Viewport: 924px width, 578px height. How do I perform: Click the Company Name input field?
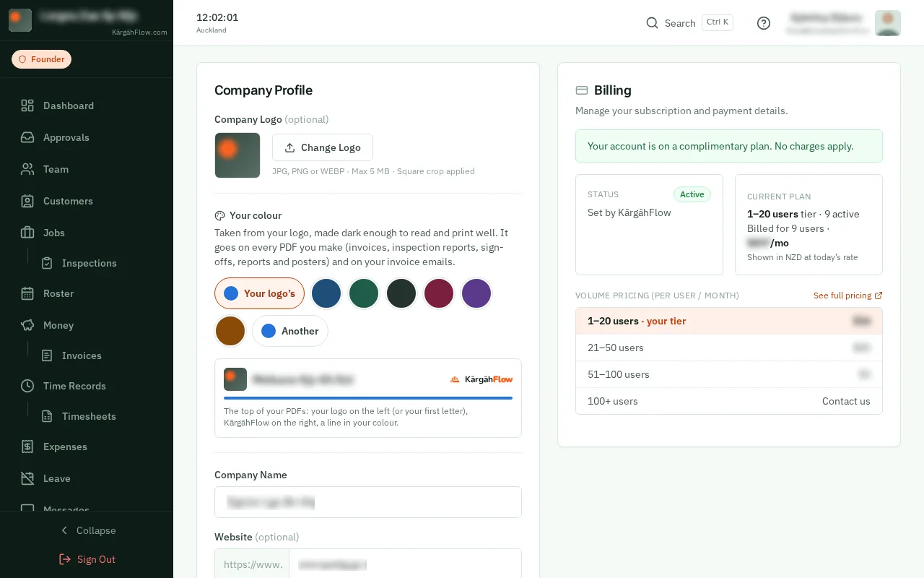coord(368,502)
